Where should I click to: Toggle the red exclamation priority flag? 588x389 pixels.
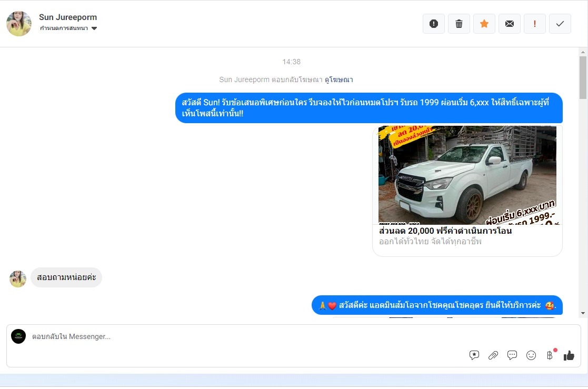click(x=535, y=24)
